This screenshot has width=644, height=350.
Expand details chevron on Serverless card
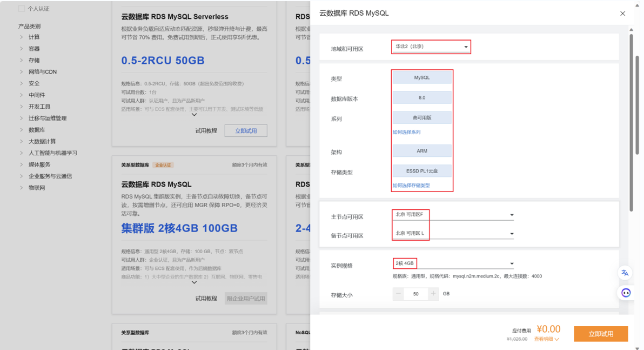194,115
